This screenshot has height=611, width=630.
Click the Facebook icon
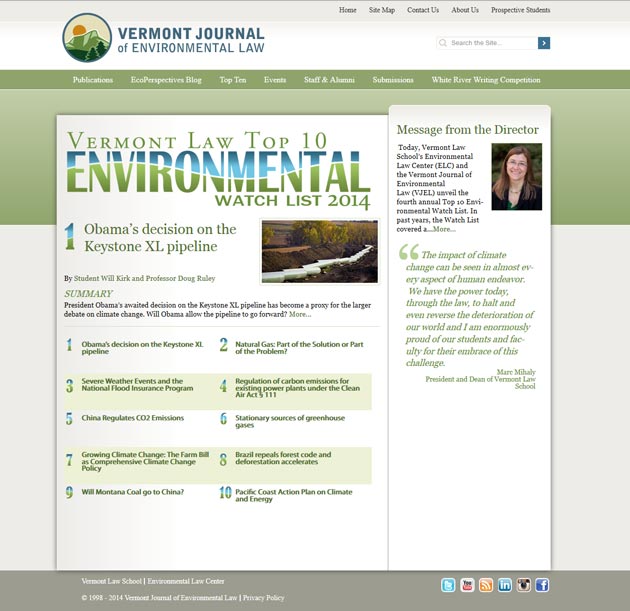pos(542,585)
